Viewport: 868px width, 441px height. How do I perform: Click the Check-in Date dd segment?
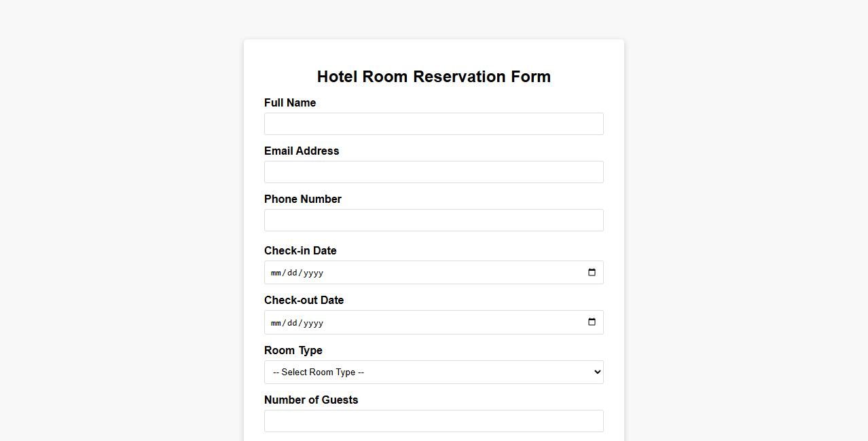[291, 273]
